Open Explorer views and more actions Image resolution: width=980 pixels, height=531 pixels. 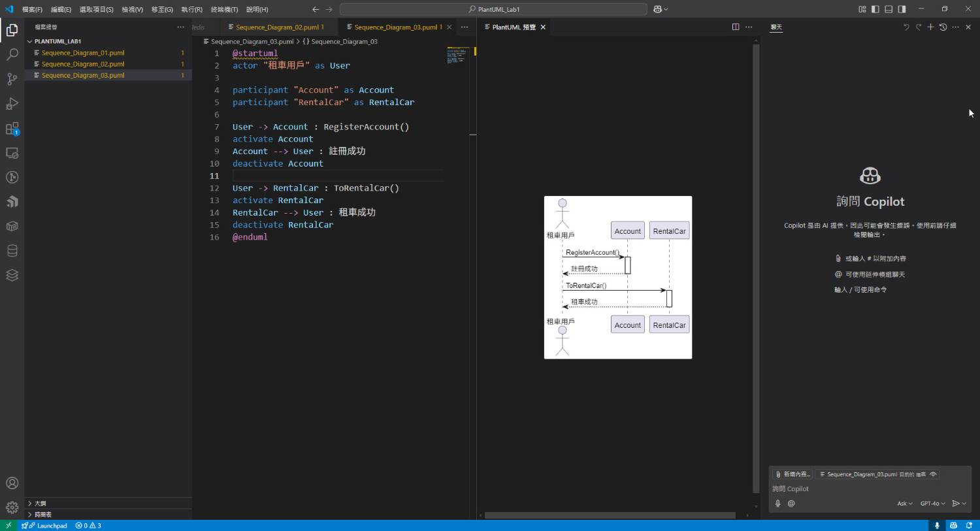[180, 27]
